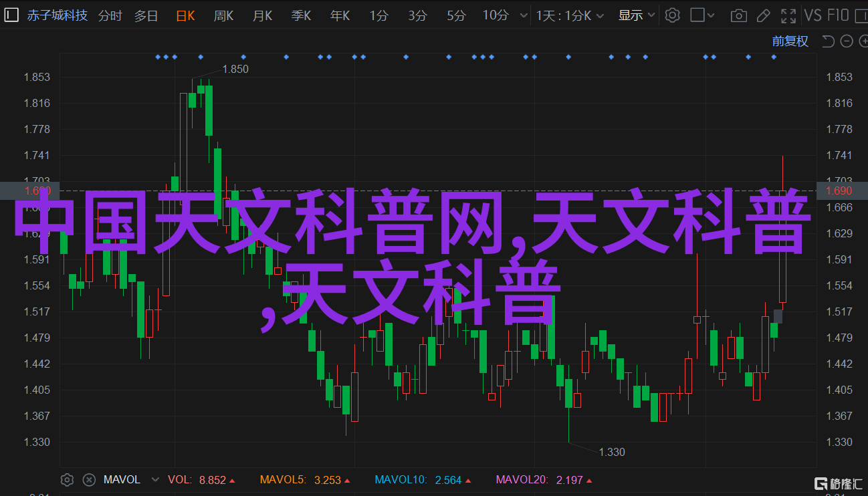
Task: Click the 赤子城科技 stock name
Action: coord(57,15)
